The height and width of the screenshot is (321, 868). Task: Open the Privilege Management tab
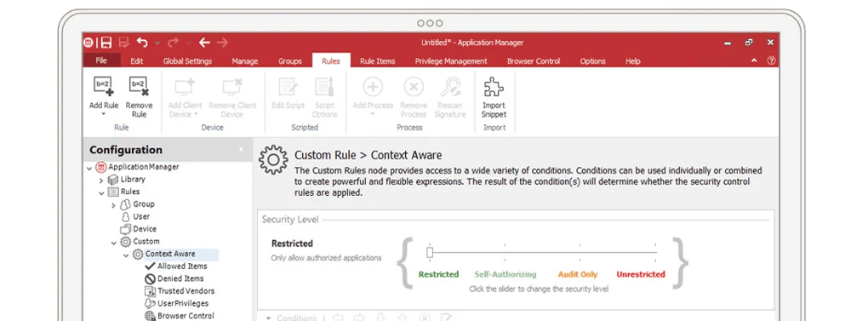[451, 61]
